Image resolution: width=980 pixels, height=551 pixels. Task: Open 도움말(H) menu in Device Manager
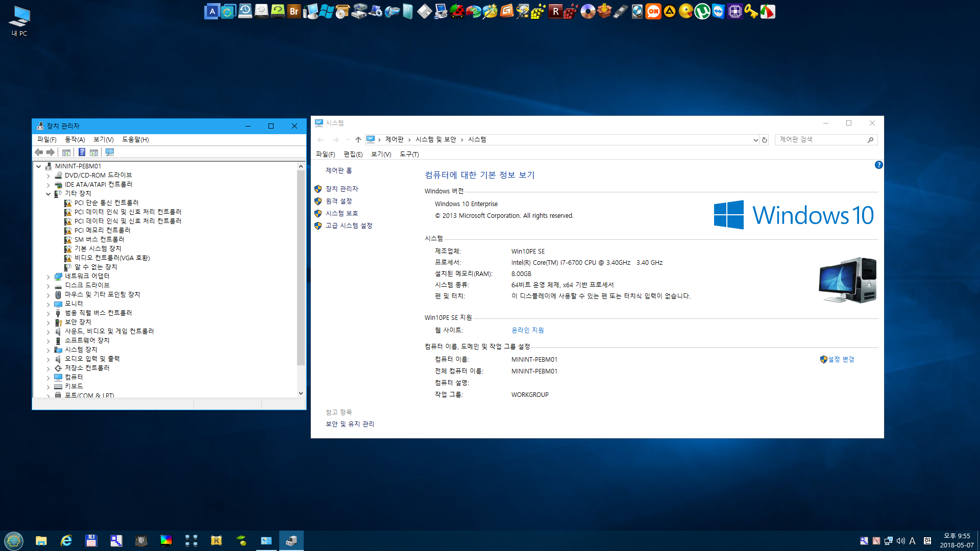point(135,139)
